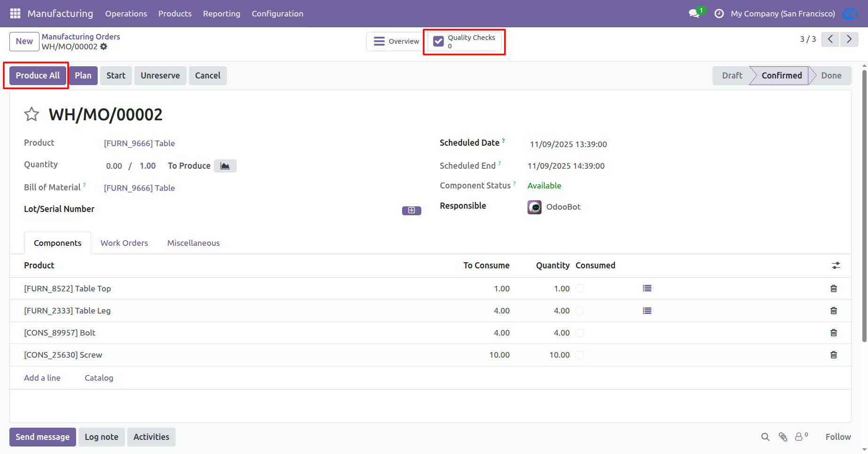Search messages with magnifier icon

[x=765, y=437]
